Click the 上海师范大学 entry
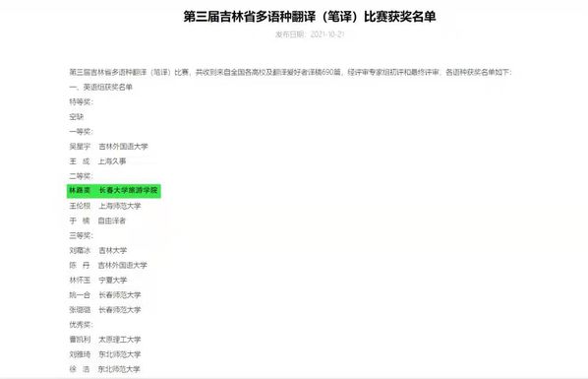Screen dimensions: 588x379 [120, 206]
